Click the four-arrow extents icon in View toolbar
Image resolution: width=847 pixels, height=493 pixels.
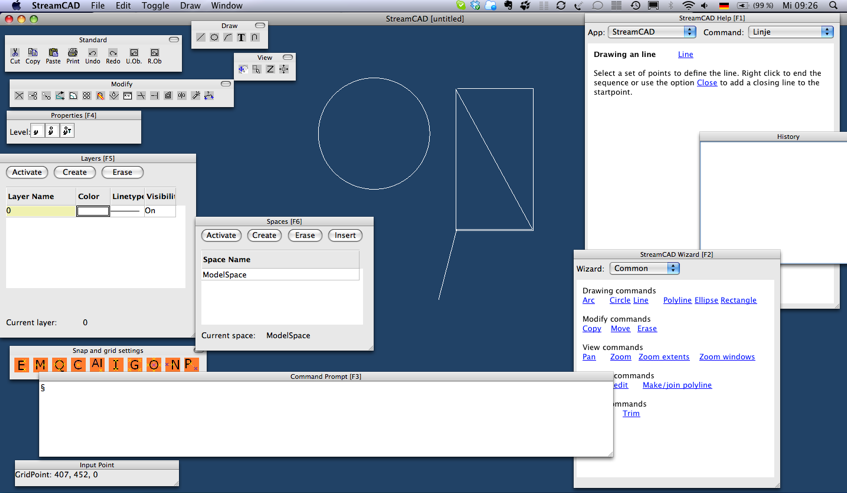pos(284,69)
